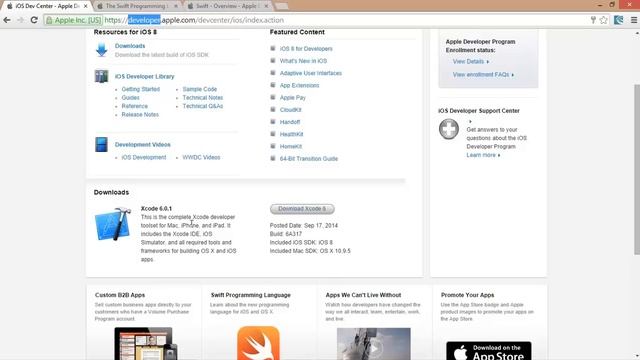The image size is (640, 360).
Task: Click the blue extension icon in toolbar
Action: [618, 20]
